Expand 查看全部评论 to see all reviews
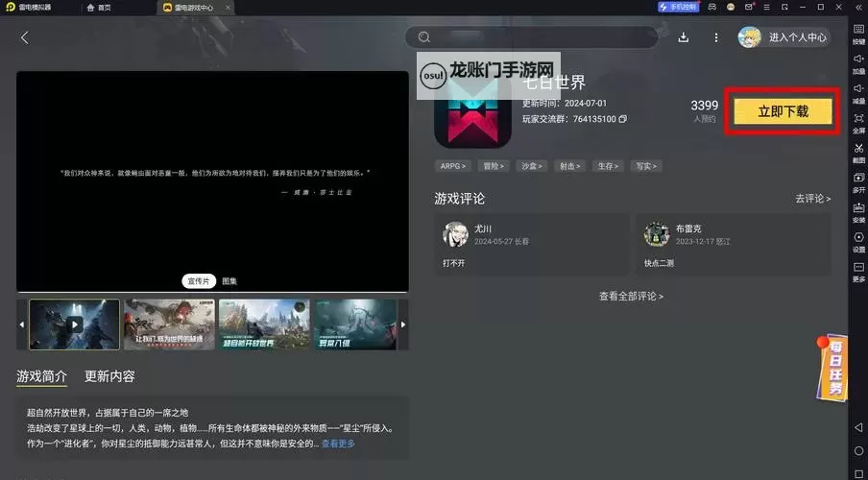 (631, 297)
